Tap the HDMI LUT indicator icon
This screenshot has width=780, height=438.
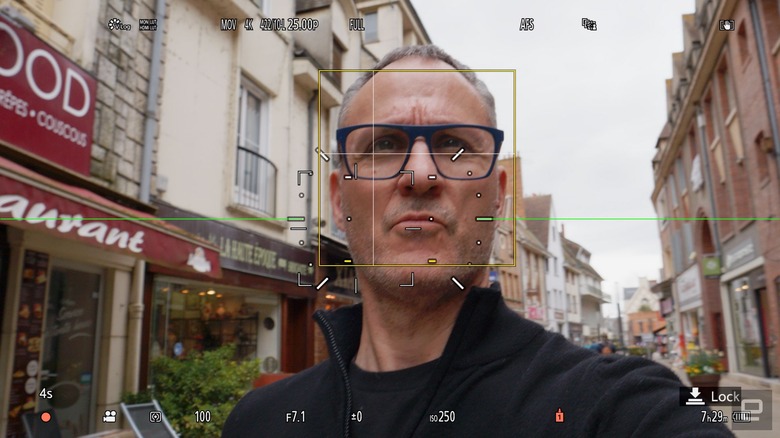click(148, 24)
